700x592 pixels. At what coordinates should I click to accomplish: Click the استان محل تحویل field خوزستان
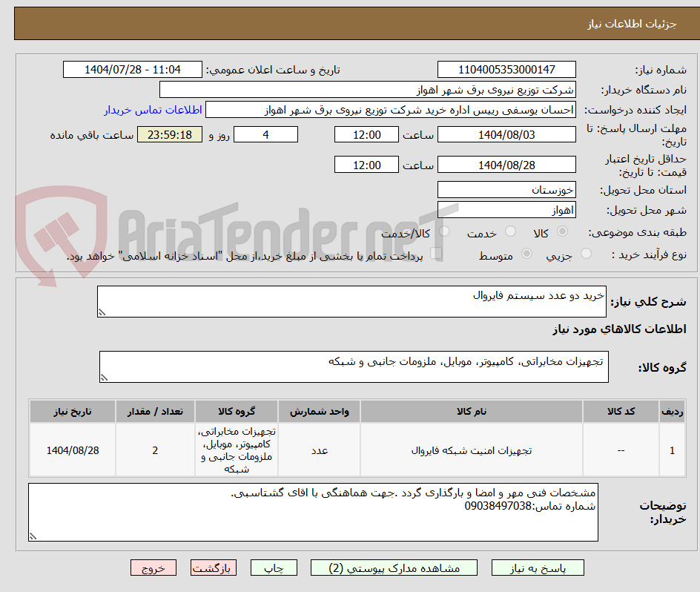coord(506,190)
